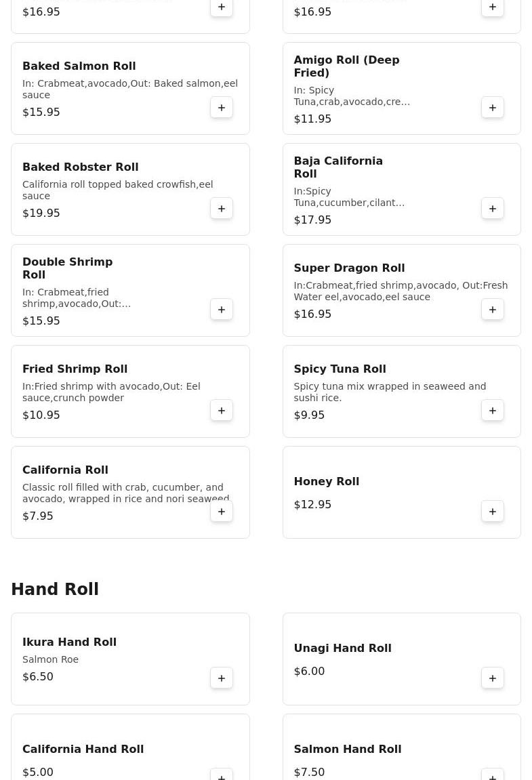This screenshot has width=532, height=780.
Task: Click plus button for Baked Robster Roll
Action: [222, 209]
